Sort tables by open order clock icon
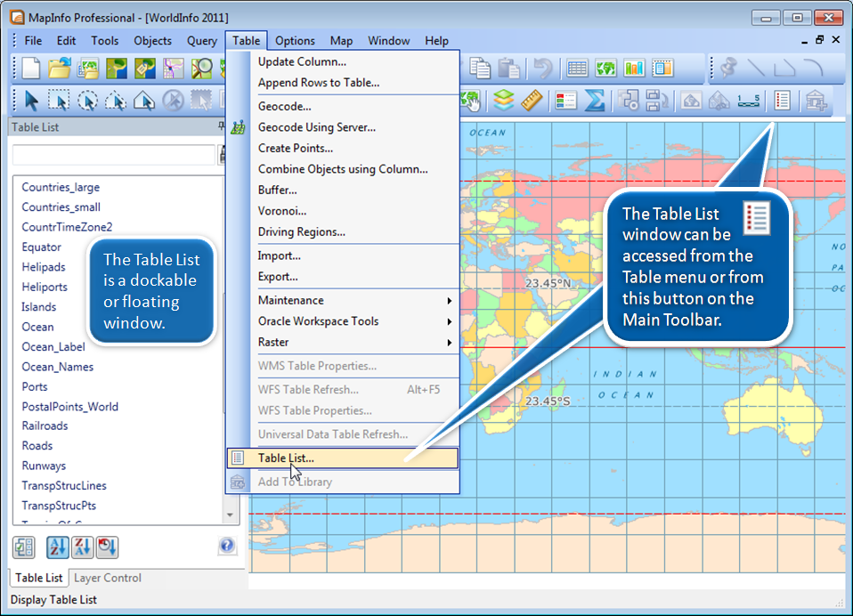Viewport: 853px width, 616px height. tap(107, 547)
